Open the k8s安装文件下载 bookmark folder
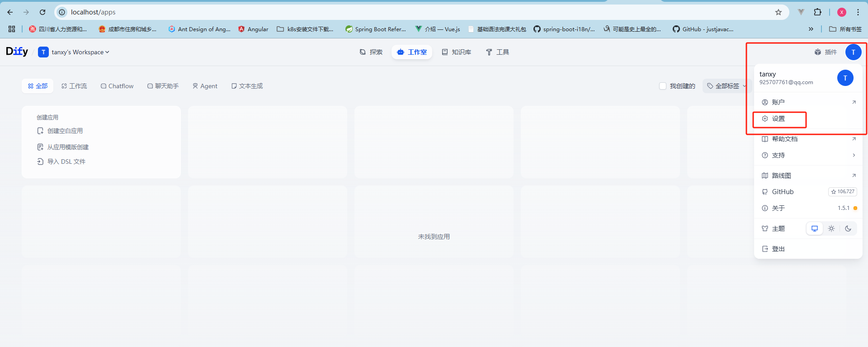 coord(305,29)
